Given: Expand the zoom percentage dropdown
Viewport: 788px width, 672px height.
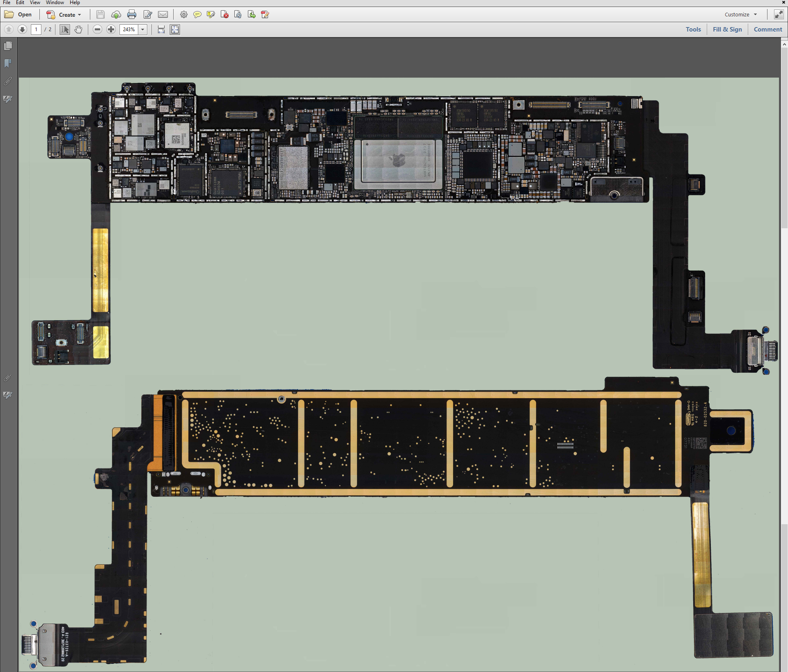Looking at the screenshot, I should tap(143, 30).
